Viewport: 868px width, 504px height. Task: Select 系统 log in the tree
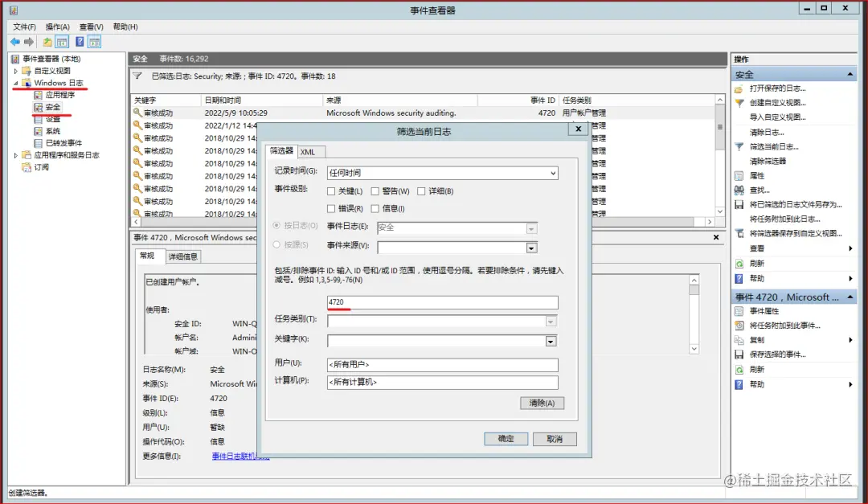point(53,131)
